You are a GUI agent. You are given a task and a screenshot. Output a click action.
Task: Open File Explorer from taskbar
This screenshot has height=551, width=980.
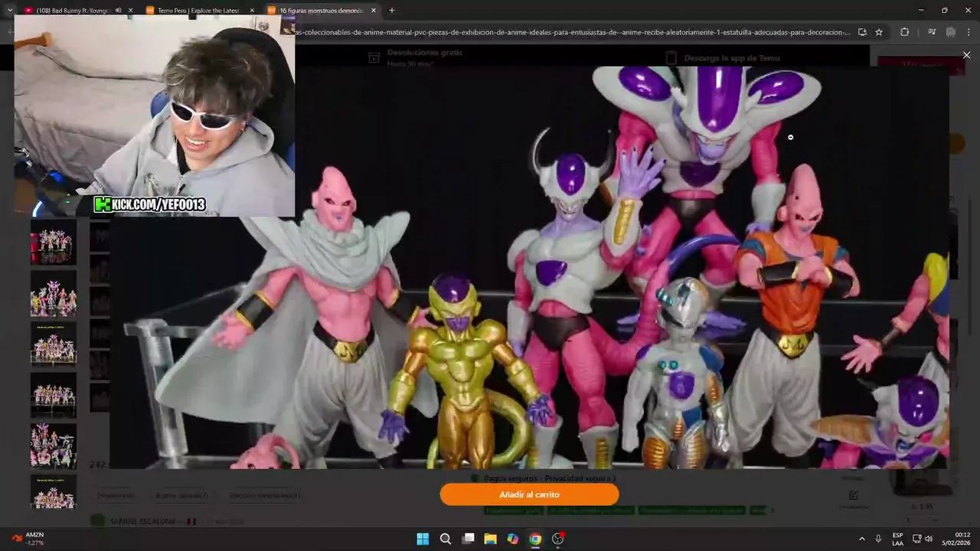tap(490, 539)
